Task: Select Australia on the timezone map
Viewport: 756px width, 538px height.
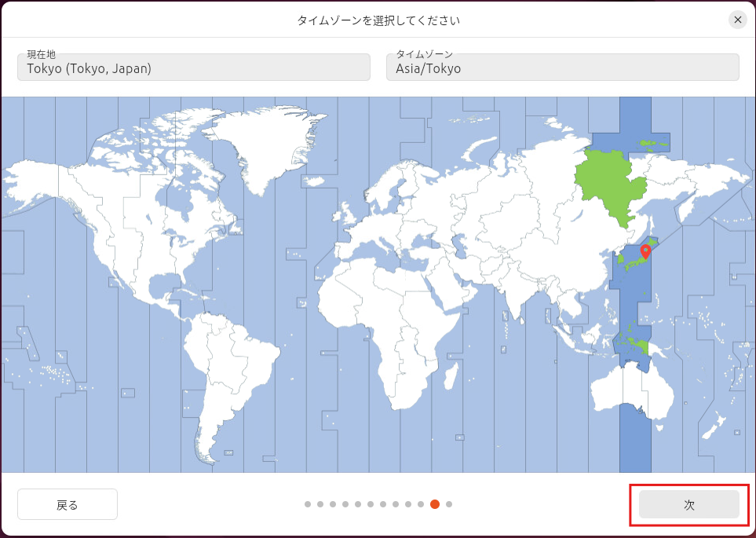Action: click(x=632, y=391)
